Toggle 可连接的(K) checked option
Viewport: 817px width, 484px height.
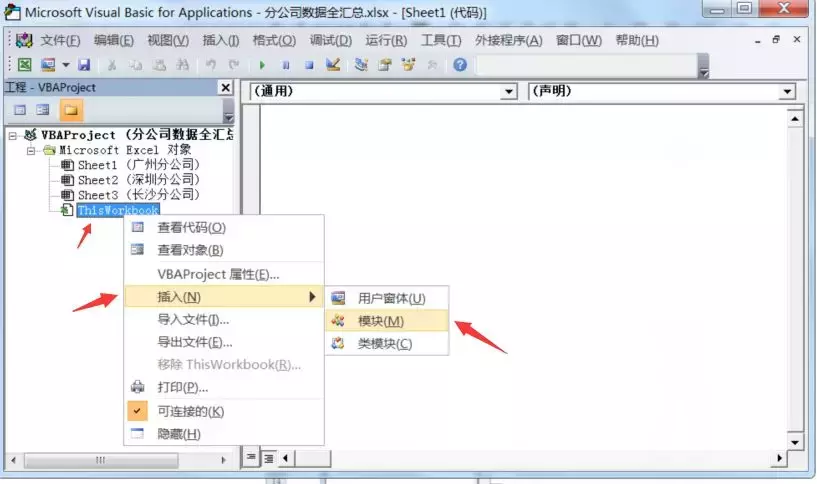[224, 411]
